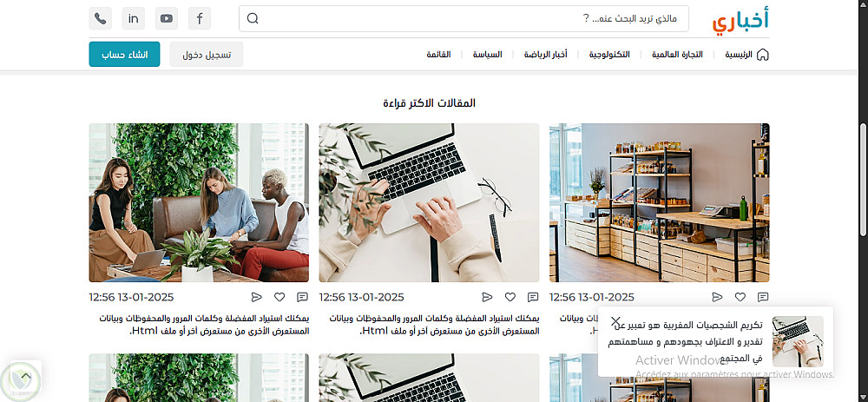Like the grocery store article with heart icon
868x402 pixels.
pyautogui.click(x=740, y=297)
